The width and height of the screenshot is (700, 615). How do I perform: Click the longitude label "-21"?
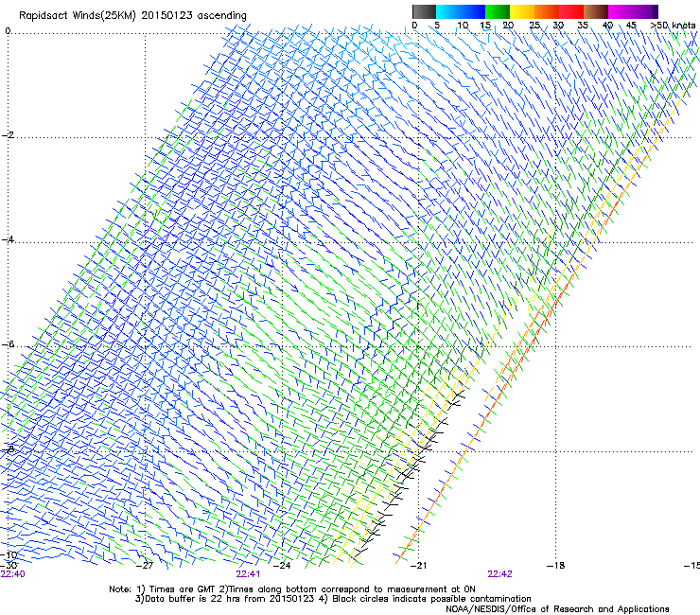click(419, 566)
